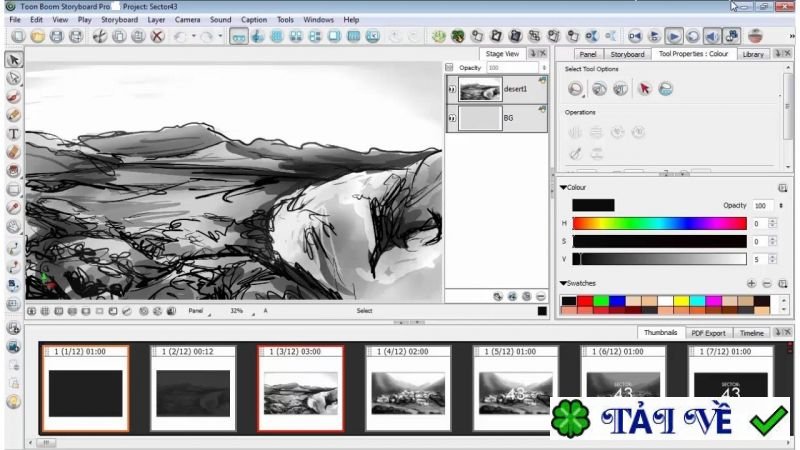Click the add swatch plus icon
The height and width of the screenshot is (450, 800).
(x=751, y=284)
